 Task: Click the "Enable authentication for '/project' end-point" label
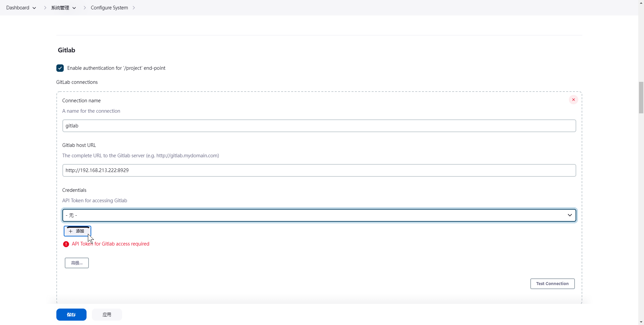click(x=116, y=68)
